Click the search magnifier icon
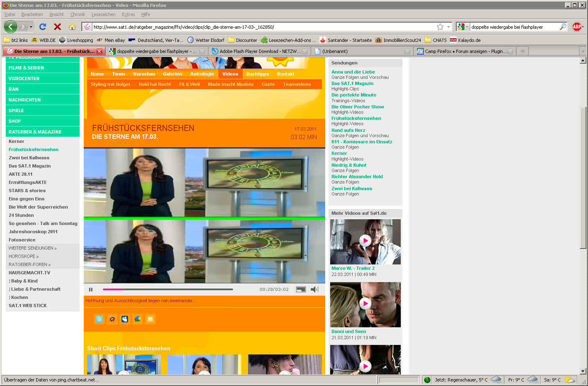588x386 pixels. tap(563, 27)
